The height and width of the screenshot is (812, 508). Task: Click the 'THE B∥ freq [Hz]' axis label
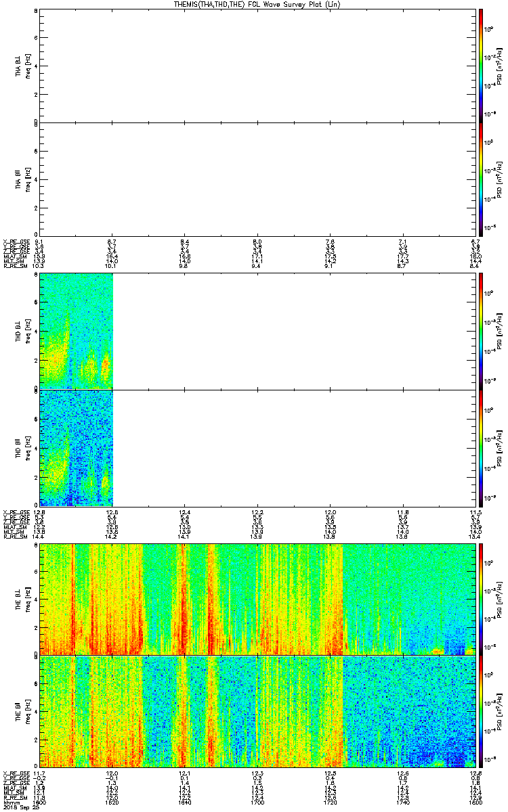[x=23, y=711]
